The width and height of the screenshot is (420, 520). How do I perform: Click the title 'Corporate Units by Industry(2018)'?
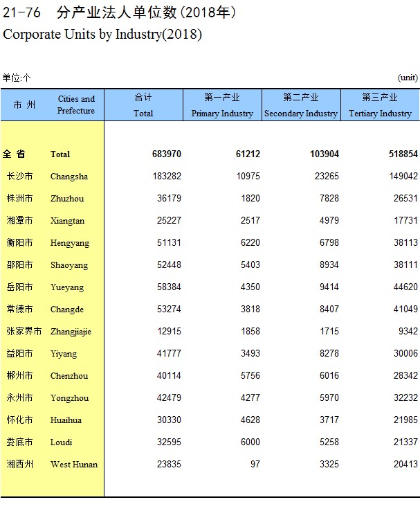pos(102,35)
